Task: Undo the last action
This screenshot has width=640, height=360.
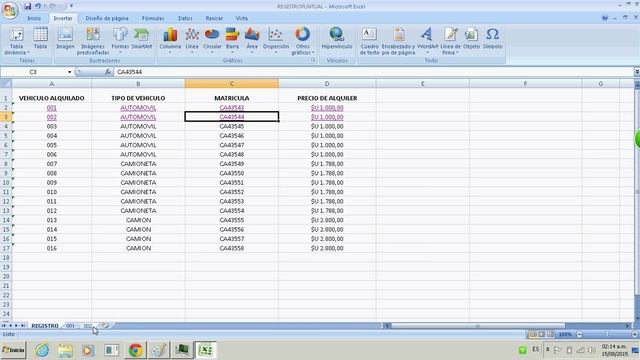Action: coord(38,6)
